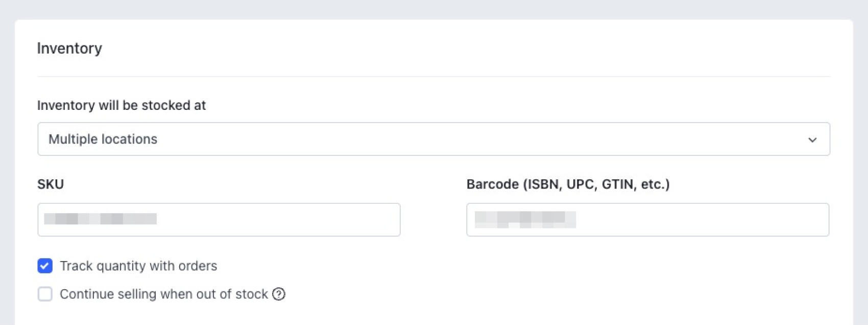Click the Inventory section heading
This screenshot has width=868, height=325.
pos(69,49)
